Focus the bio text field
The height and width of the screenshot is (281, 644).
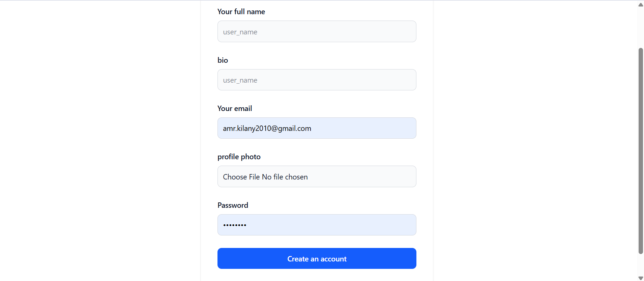[317, 80]
